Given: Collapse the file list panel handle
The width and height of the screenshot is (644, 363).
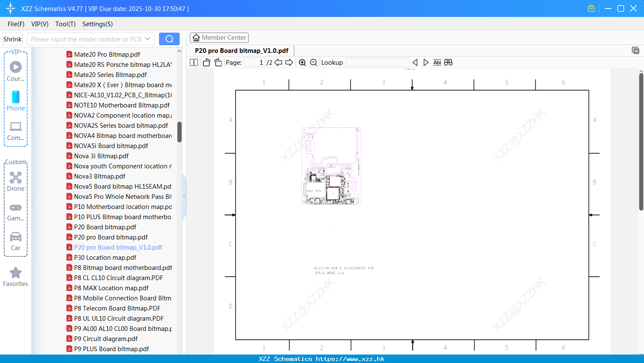Looking at the screenshot, I should 184,196.
